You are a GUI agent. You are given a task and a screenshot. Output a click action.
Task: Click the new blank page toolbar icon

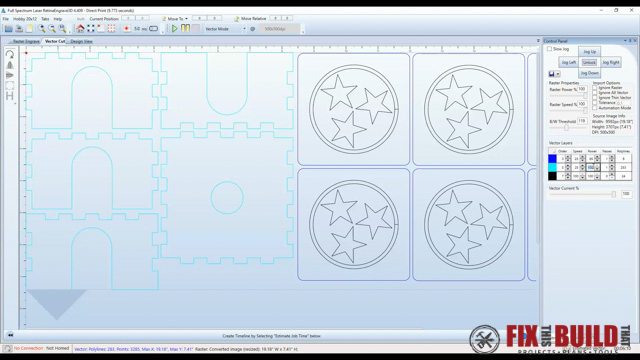(x=29, y=29)
